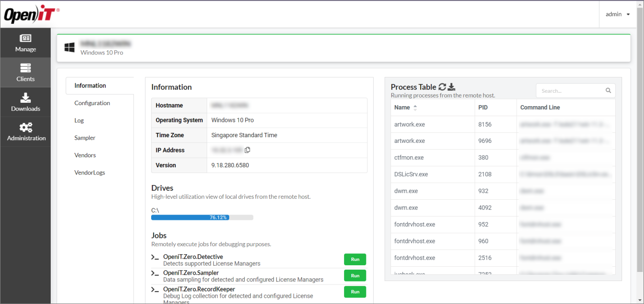The width and height of the screenshot is (644, 304).
Task: Select Clients in the left sidebar
Action: [x=25, y=72]
